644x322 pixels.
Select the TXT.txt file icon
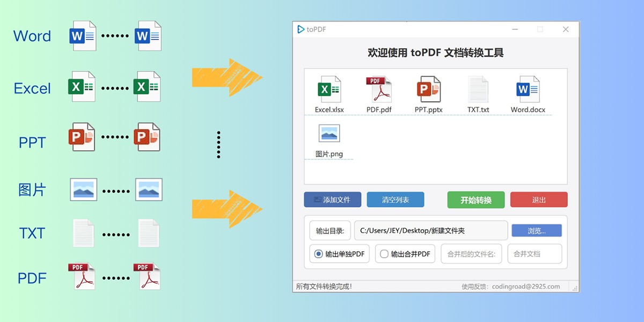(477, 90)
